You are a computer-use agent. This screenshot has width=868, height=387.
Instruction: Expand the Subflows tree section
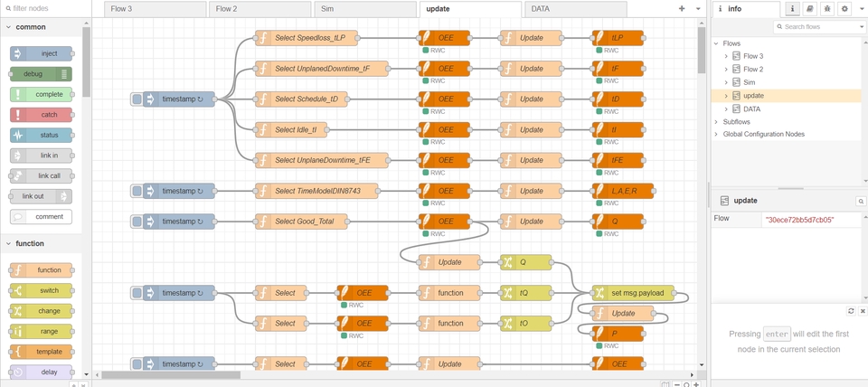[x=716, y=122]
